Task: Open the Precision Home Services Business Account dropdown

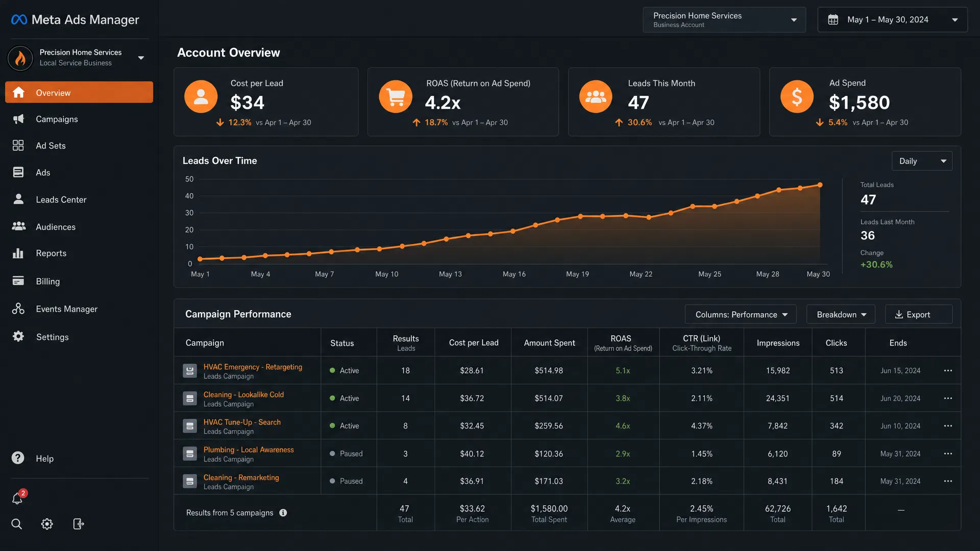Action: (724, 20)
